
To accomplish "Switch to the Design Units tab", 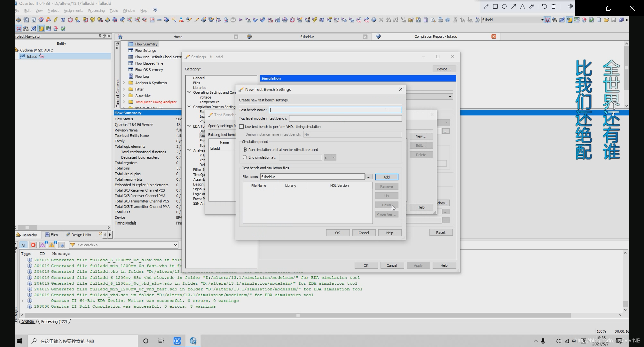I will 79,235.
